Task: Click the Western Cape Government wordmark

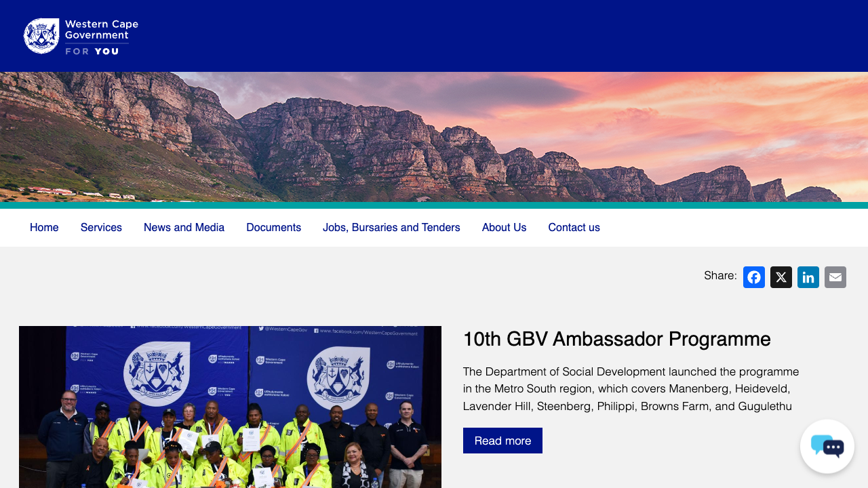Action: pyautogui.click(x=101, y=30)
